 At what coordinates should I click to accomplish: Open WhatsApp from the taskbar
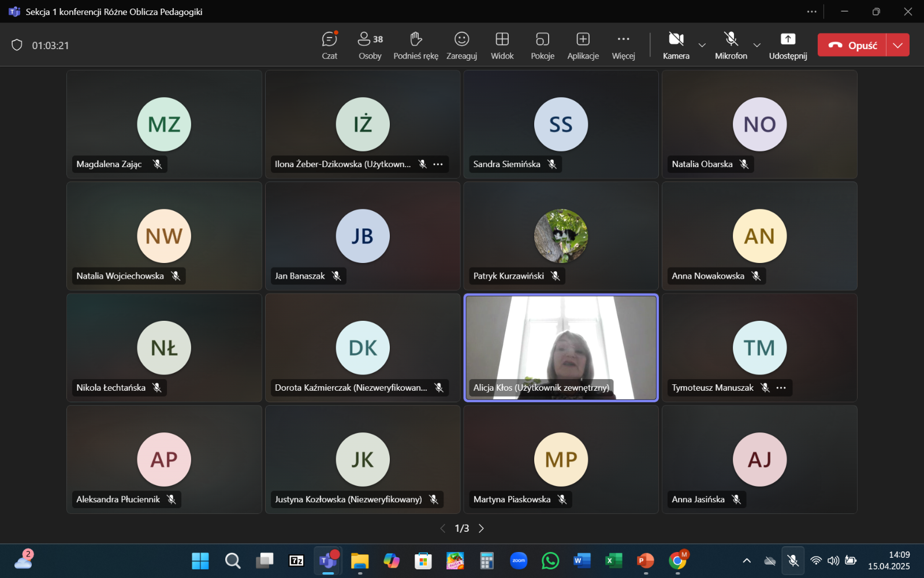(x=550, y=561)
